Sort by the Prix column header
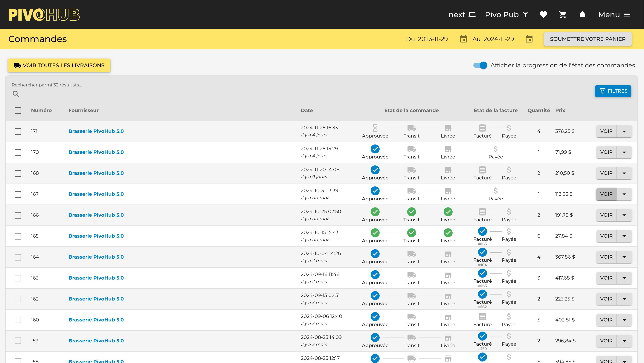Viewport: 644px width, 363px height. [560, 110]
